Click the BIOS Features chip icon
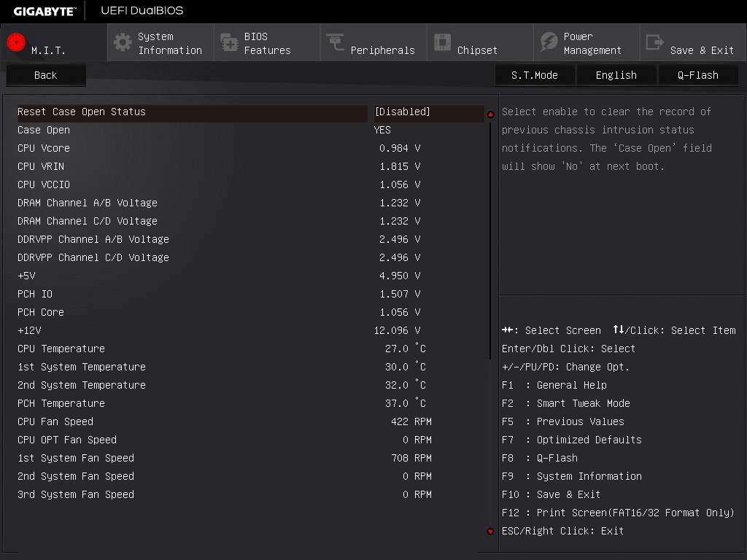Image resolution: width=747 pixels, height=560 pixels. [x=229, y=42]
